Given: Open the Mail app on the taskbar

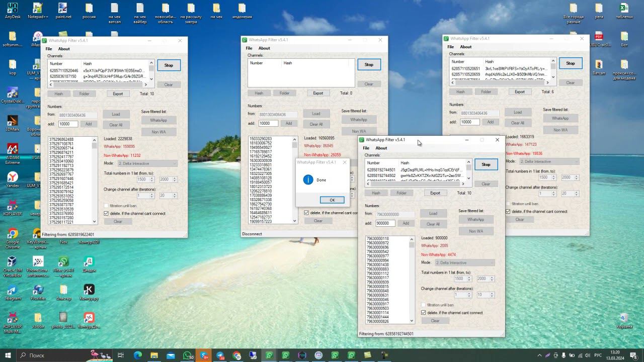Looking at the screenshot, I should point(171,355).
